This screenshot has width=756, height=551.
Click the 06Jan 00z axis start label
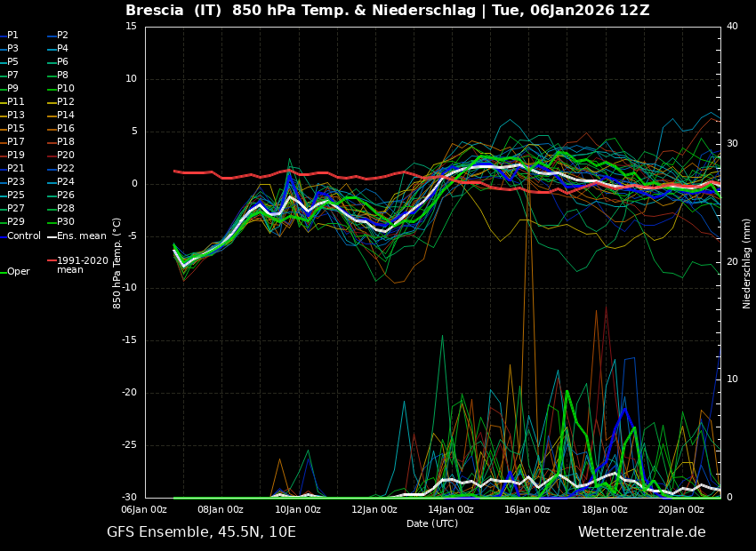click(x=144, y=510)
